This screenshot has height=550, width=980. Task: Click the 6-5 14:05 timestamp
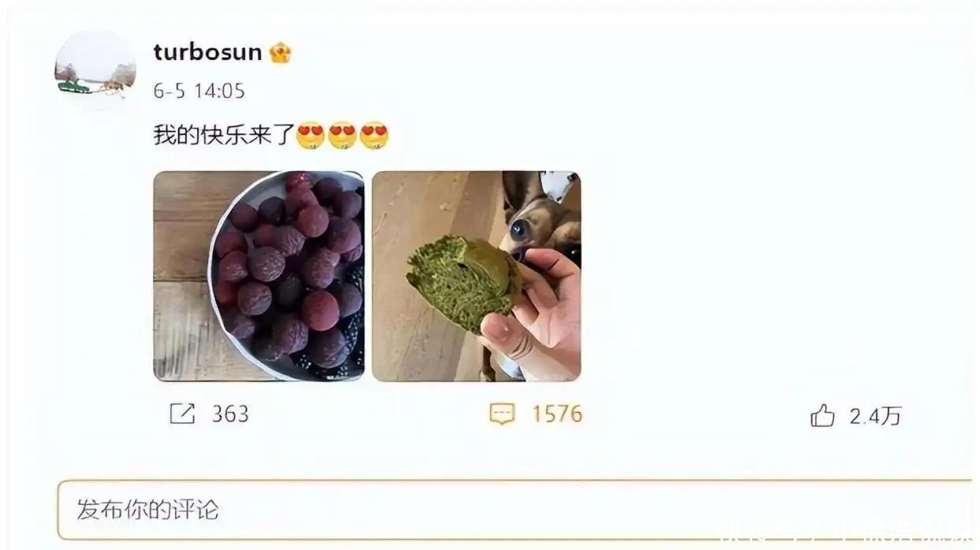coord(199,91)
